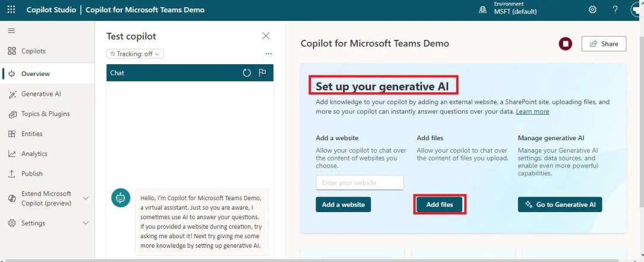Expand Extend Microsoft Copilot (preview) chevron

tap(86, 198)
